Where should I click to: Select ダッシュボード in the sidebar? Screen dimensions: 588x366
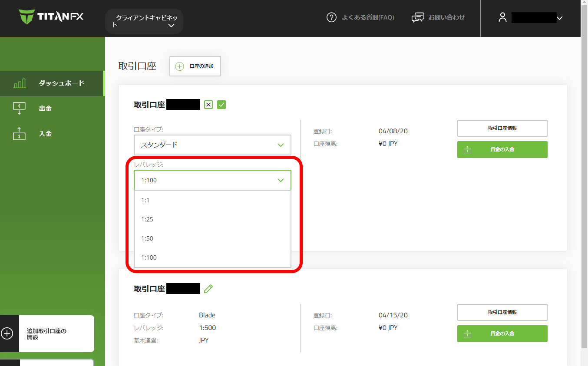(52, 83)
